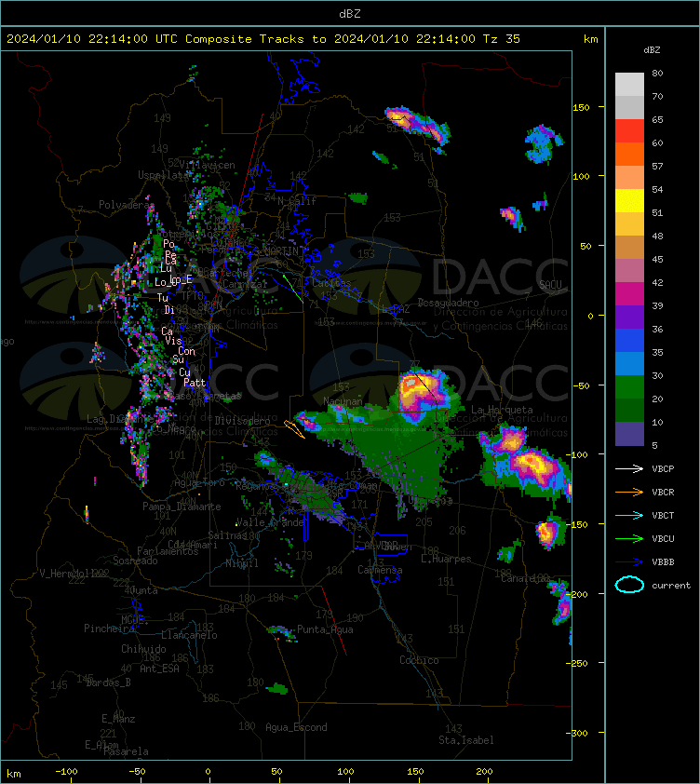Select the magenta swatch in dBZ scale
The width and height of the screenshot is (700, 784).
[x=629, y=294]
